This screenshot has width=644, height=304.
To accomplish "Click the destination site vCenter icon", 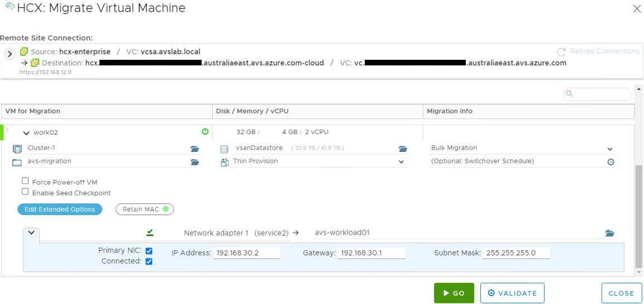I will tap(35, 63).
